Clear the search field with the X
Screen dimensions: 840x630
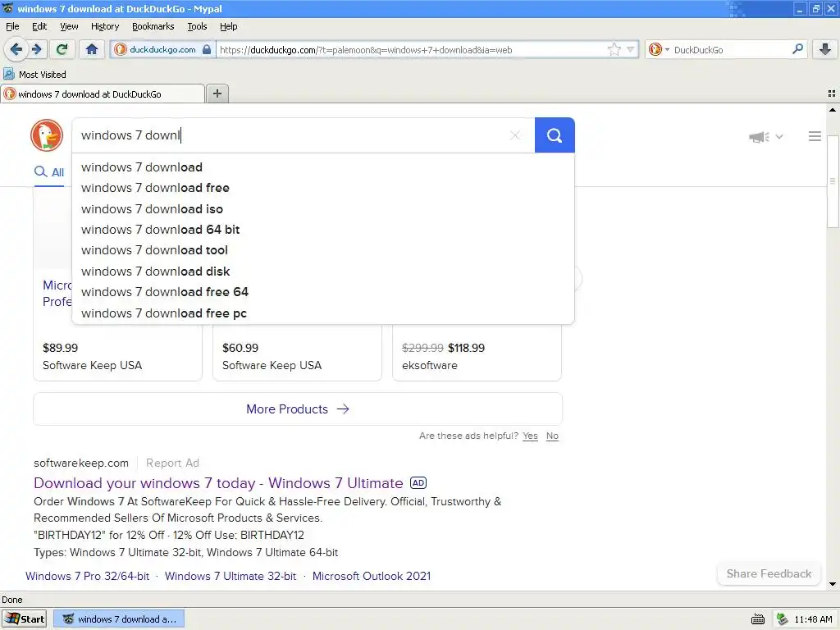pyautogui.click(x=515, y=135)
